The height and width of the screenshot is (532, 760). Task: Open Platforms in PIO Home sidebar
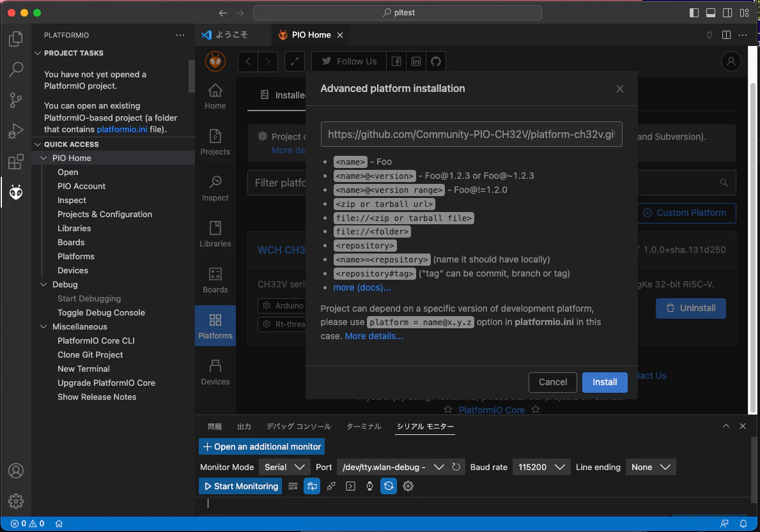(215, 325)
